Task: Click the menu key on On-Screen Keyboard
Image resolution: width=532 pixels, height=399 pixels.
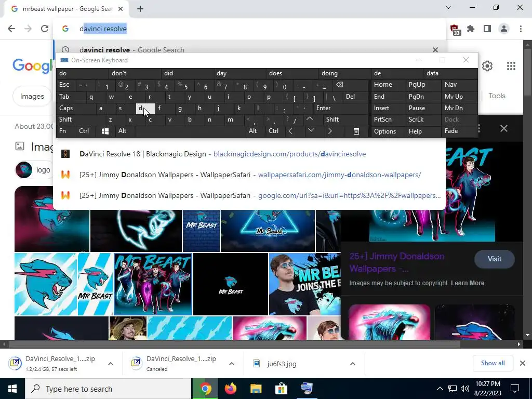Action: point(356,131)
